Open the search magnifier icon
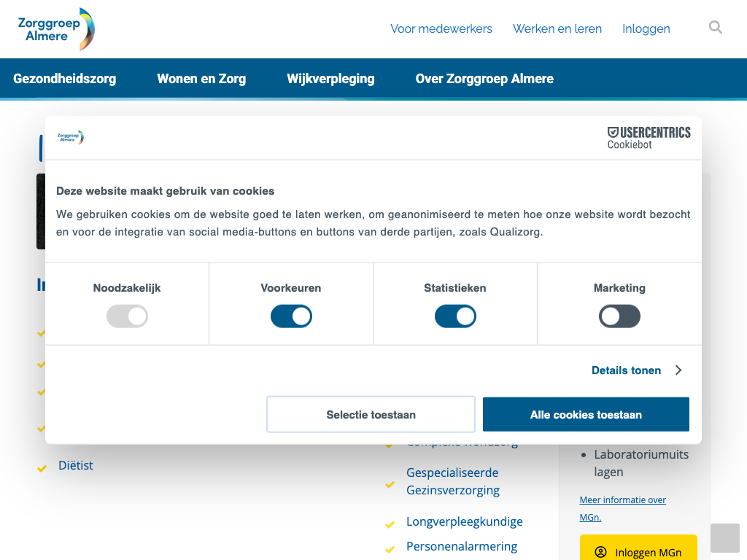 pyautogui.click(x=716, y=28)
